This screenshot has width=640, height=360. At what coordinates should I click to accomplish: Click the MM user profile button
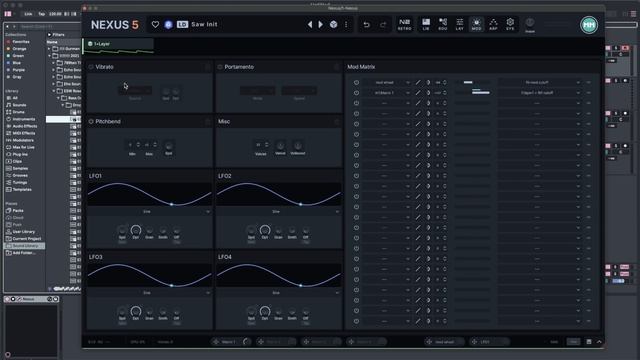tap(589, 25)
